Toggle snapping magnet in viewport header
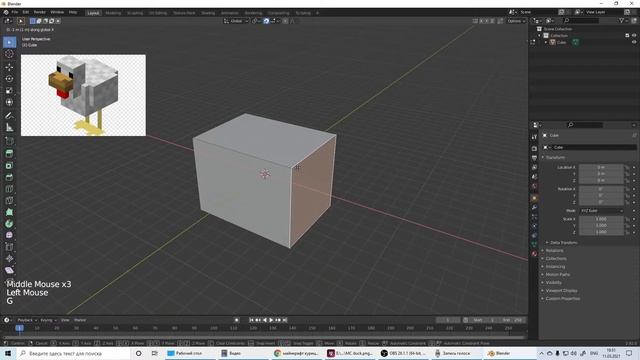Viewport: 640px width, 360px height. coord(266,21)
